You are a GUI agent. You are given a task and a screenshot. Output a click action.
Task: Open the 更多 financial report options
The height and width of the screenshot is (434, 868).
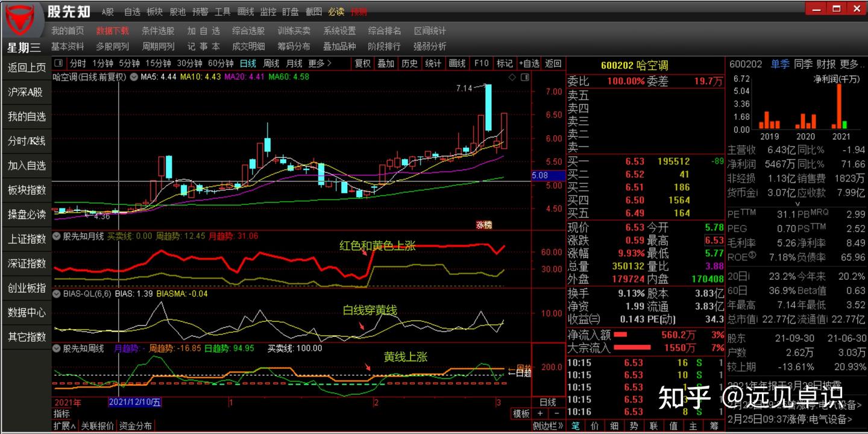click(x=853, y=64)
